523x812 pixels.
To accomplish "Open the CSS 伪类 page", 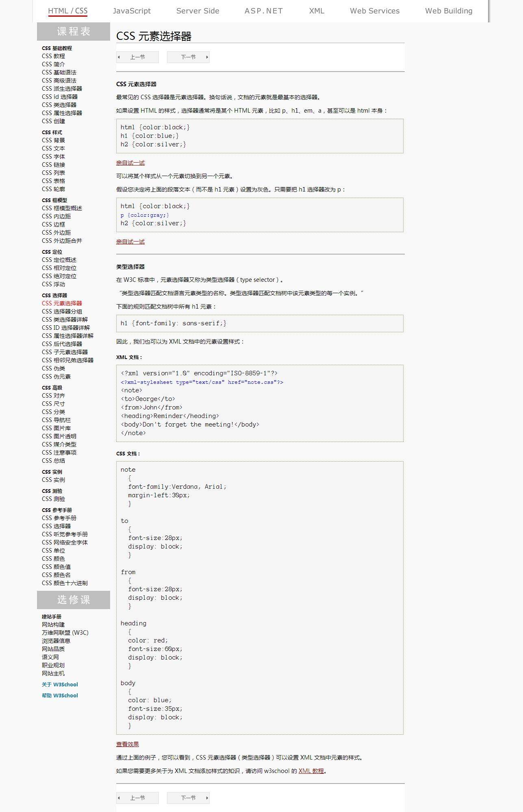I will click(53, 368).
